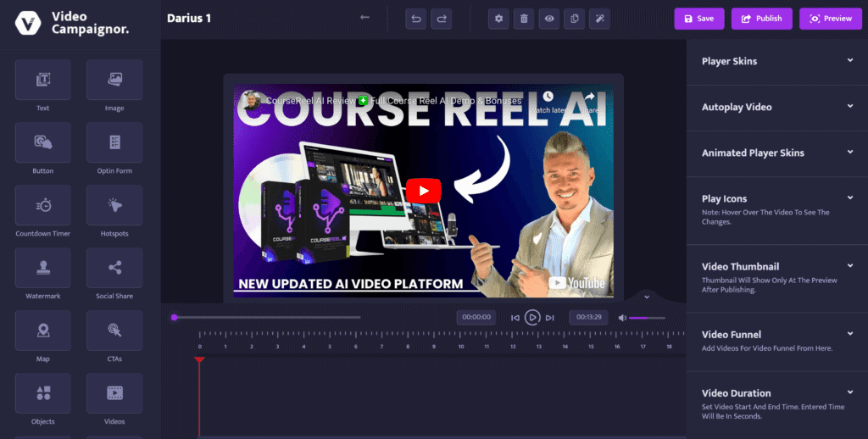Skip to previous with timeline control
The image size is (868, 439).
[x=515, y=318]
